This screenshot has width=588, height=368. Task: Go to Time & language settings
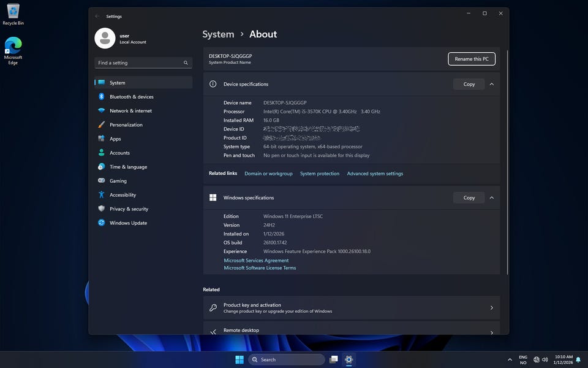coord(128,167)
